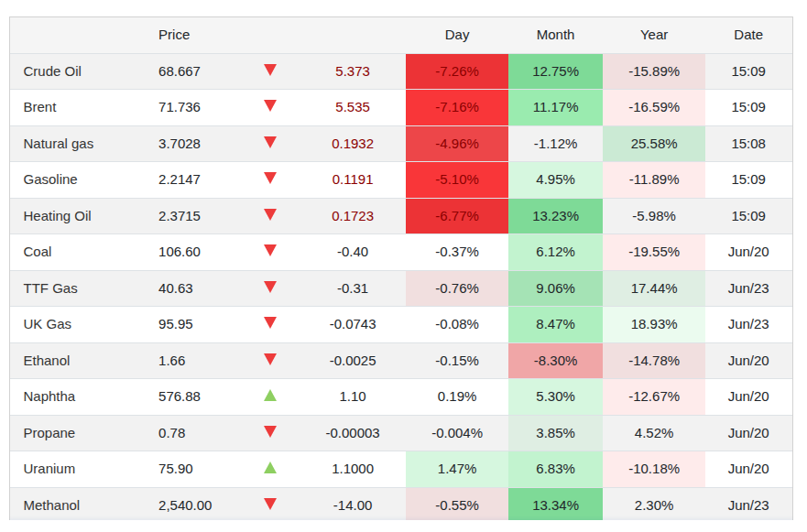
Task: Click the 15:08 Natural gas time cell
Action: (748, 144)
